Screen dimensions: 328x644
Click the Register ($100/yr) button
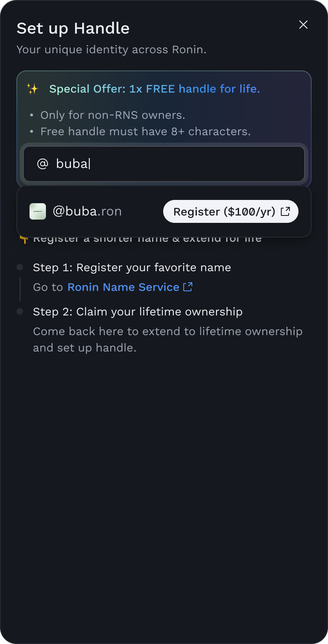[x=230, y=211]
